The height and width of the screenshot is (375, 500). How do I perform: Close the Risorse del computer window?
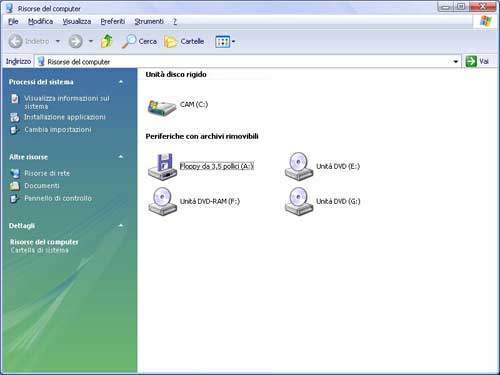tap(483, 7)
